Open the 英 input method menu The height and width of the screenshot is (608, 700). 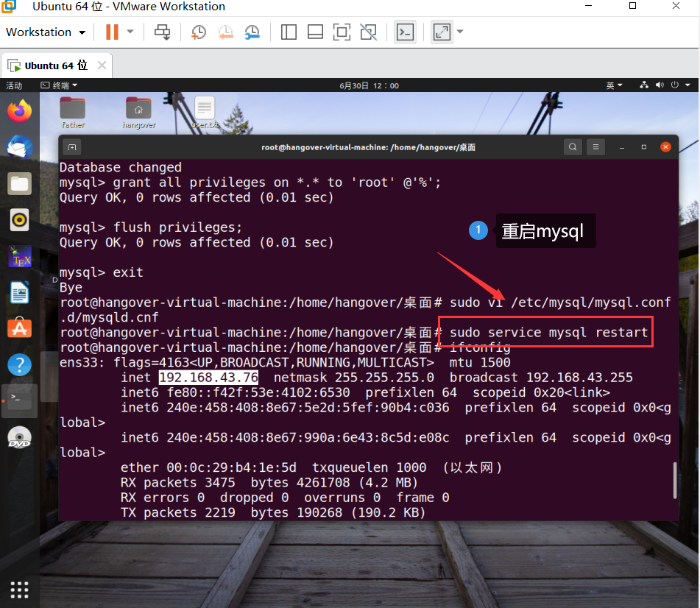[614, 85]
